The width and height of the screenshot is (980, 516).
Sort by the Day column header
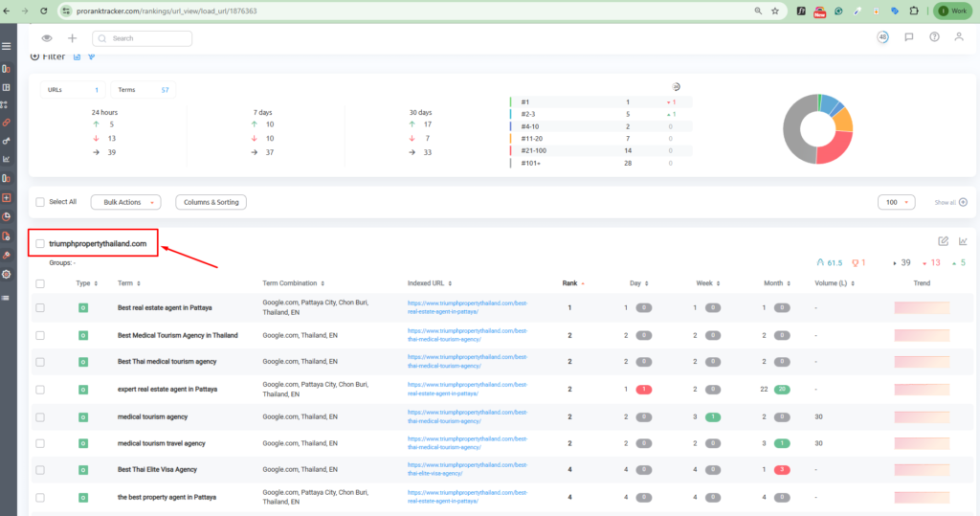tap(638, 283)
